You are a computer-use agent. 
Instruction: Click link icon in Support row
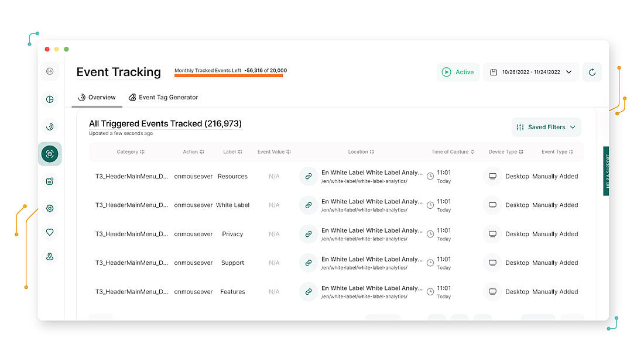(x=308, y=263)
